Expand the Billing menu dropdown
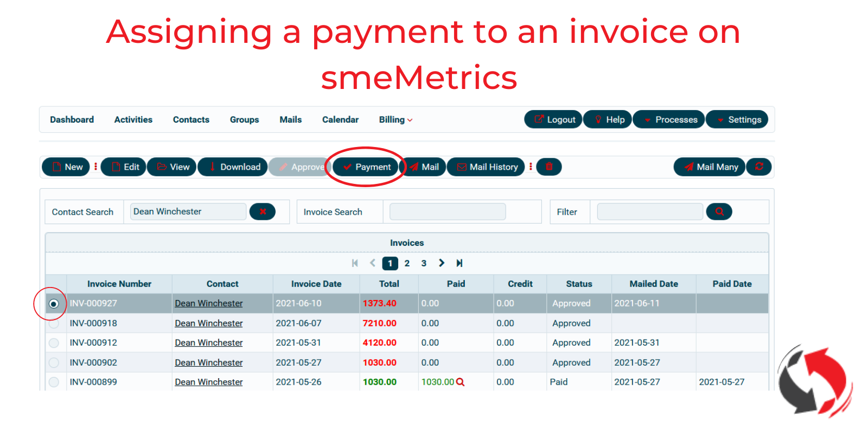 tap(395, 119)
